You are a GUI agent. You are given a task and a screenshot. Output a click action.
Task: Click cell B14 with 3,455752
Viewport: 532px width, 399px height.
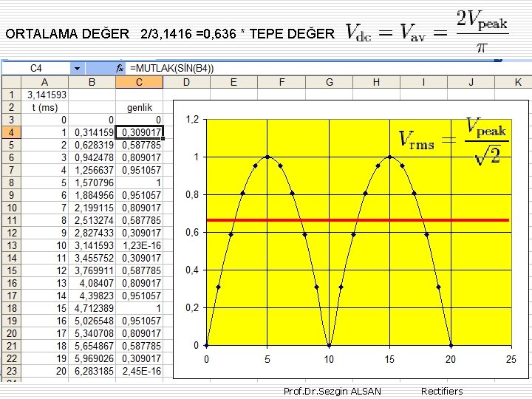click(92, 258)
